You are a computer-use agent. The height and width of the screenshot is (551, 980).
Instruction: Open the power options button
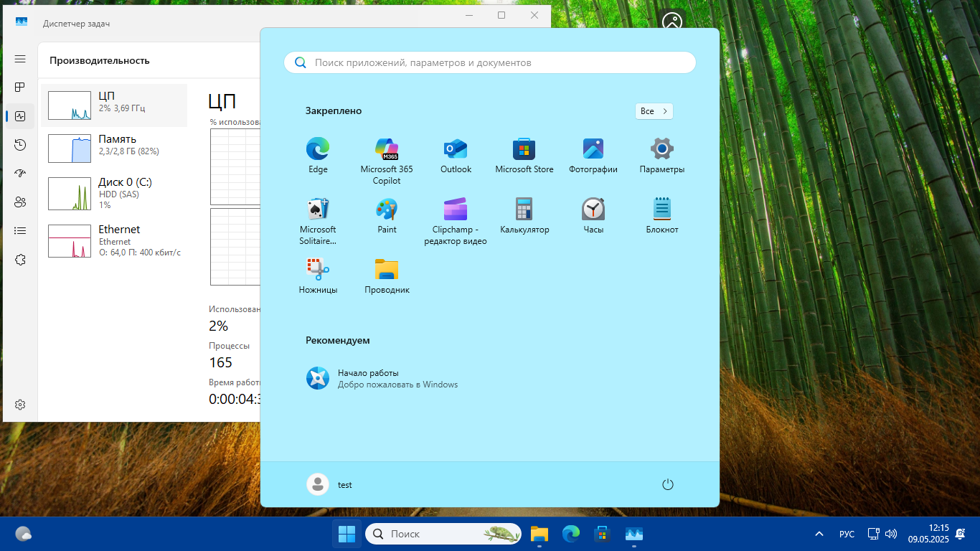(668, 485)
